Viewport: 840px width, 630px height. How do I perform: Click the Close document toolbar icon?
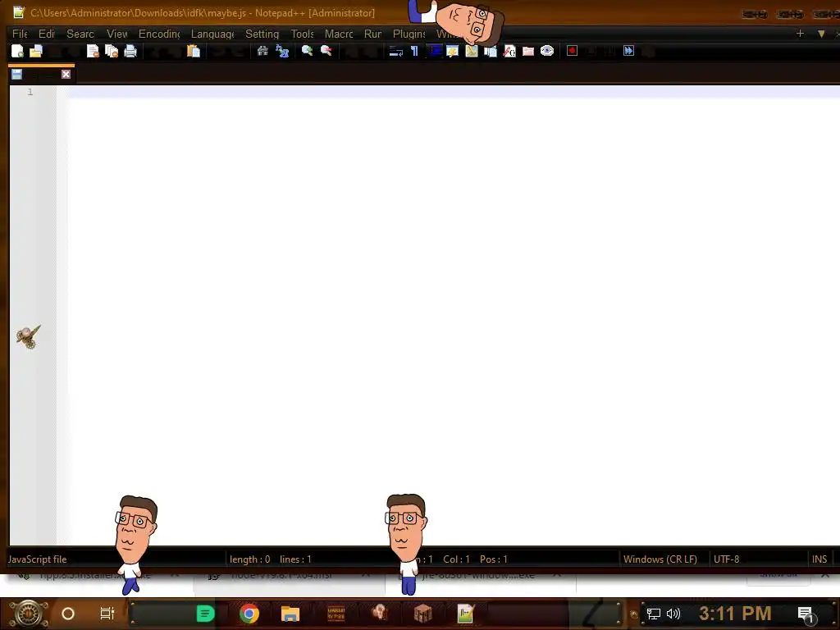coord(93,51)
